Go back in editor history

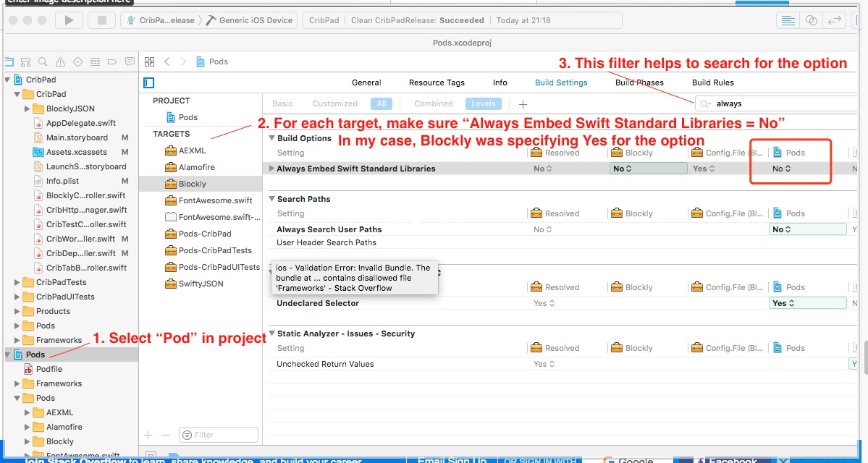click(167, 61)
